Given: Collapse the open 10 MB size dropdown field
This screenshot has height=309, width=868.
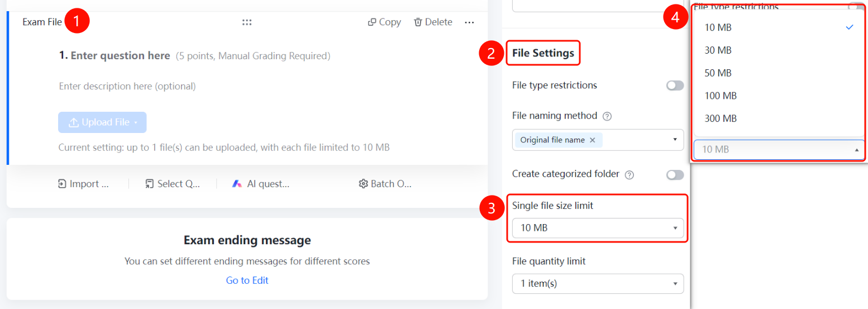Looking at the screenshot, I should (x=779, y=150).
